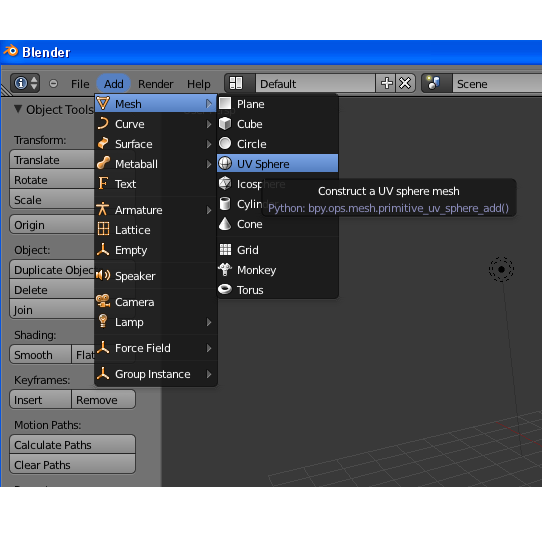This screenshot has width=542, height=548.
Task: Click the Lamp bulb icon
Action: coord(103,321)
